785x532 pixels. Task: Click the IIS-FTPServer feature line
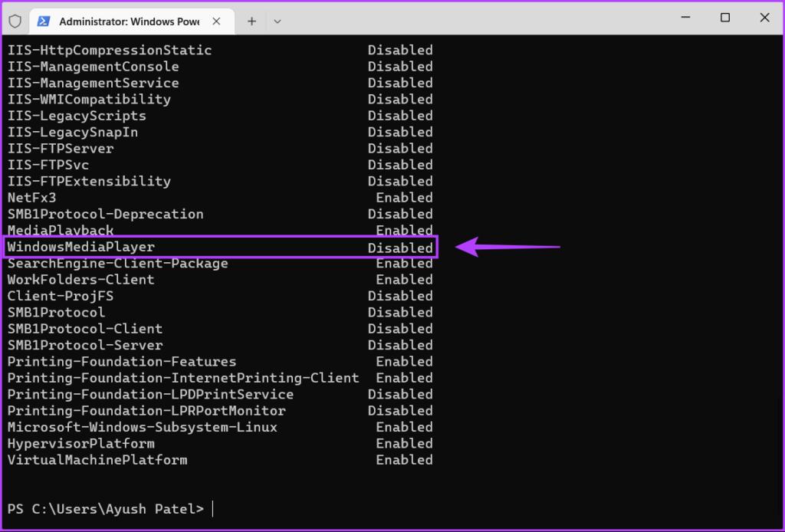(x=61, y=149)
